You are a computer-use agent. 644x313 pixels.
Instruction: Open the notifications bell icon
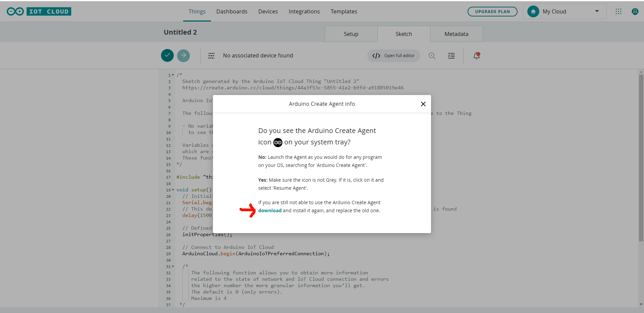point(477,56)
